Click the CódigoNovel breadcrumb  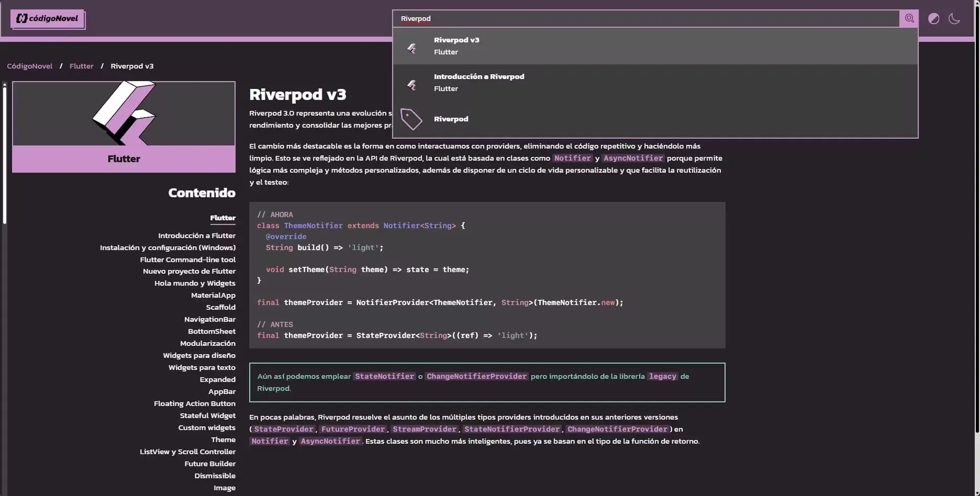tap(29, 66)
